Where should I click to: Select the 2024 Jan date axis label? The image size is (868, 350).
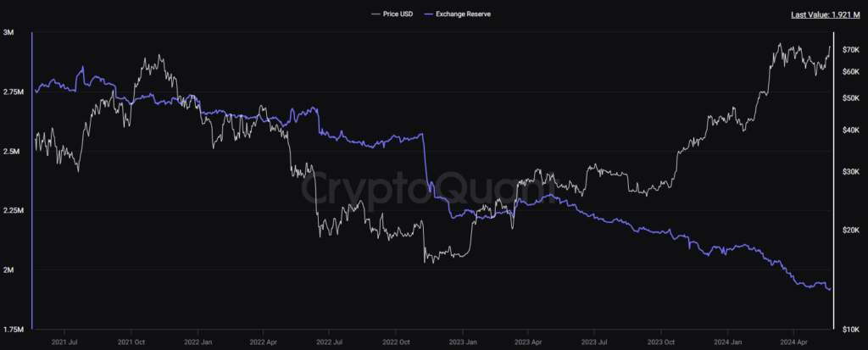point(726,343)
